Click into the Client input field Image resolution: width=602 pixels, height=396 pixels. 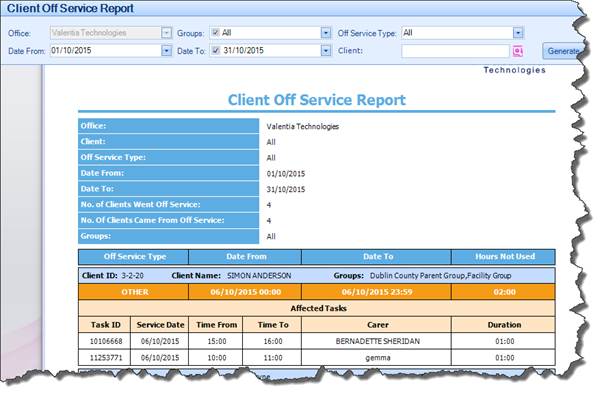[x=455, y=51]
